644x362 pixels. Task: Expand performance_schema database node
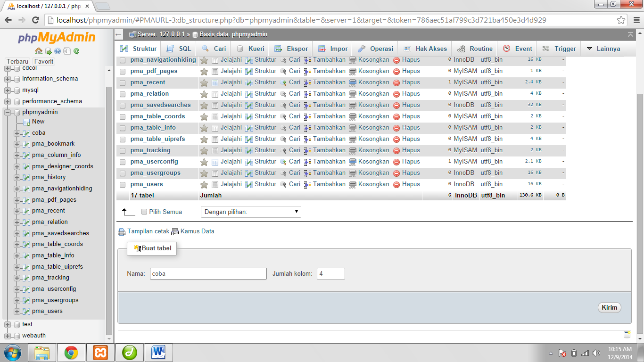click(8, 101)
